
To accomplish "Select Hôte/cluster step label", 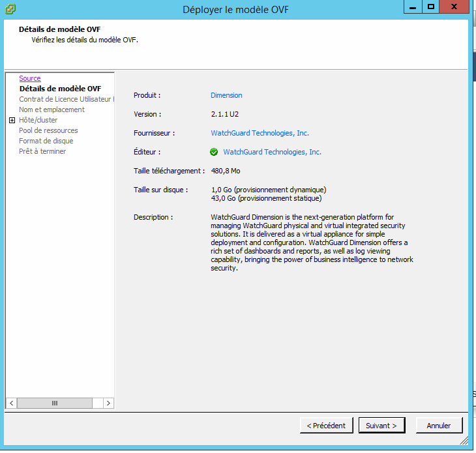I will [38, 120].
